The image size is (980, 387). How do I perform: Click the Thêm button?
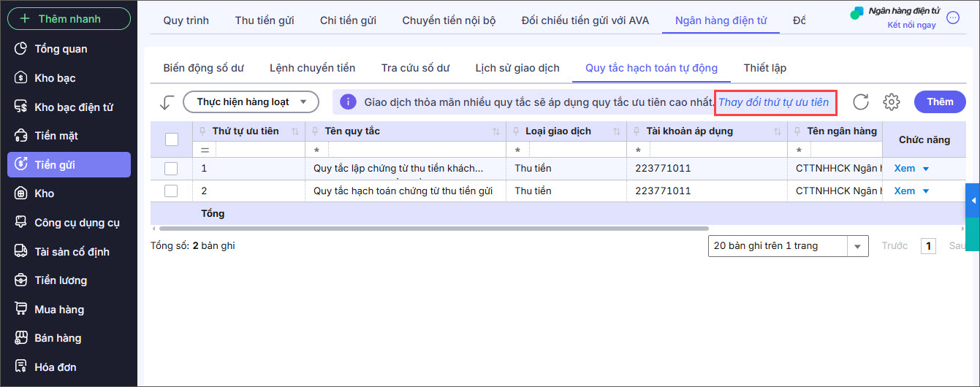click(x=940, y=102)
